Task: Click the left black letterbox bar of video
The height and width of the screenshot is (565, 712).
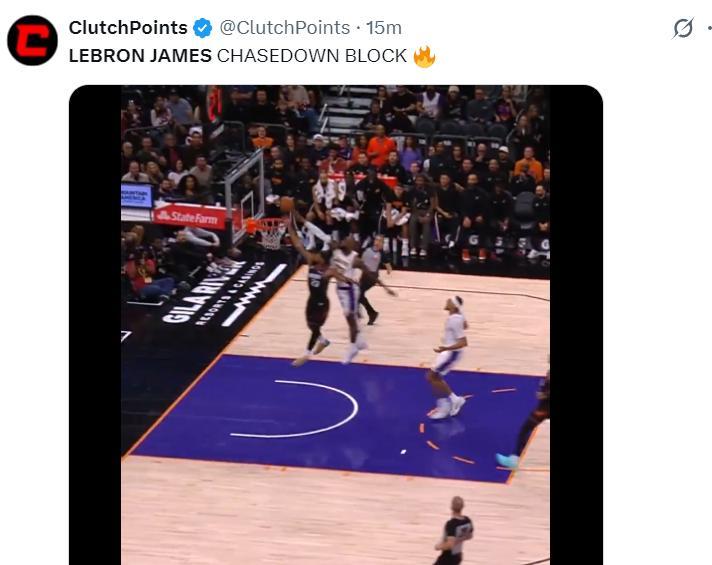Action: click(x=95, y=325)
